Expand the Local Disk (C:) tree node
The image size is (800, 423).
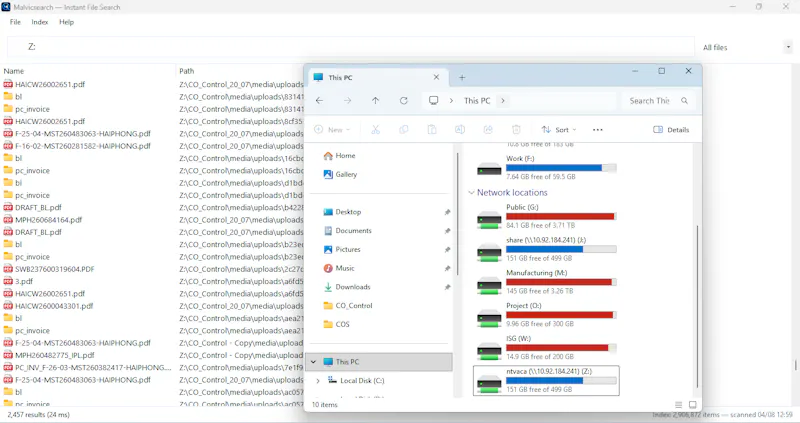tap(318, 381)
